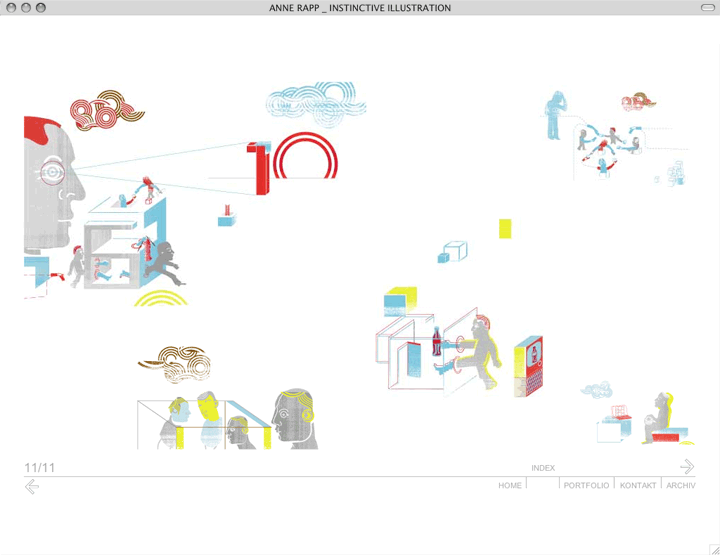This screenshot has height=555, width=720.
Task: Click the red number 10 illustration
Action: (292, 162)
